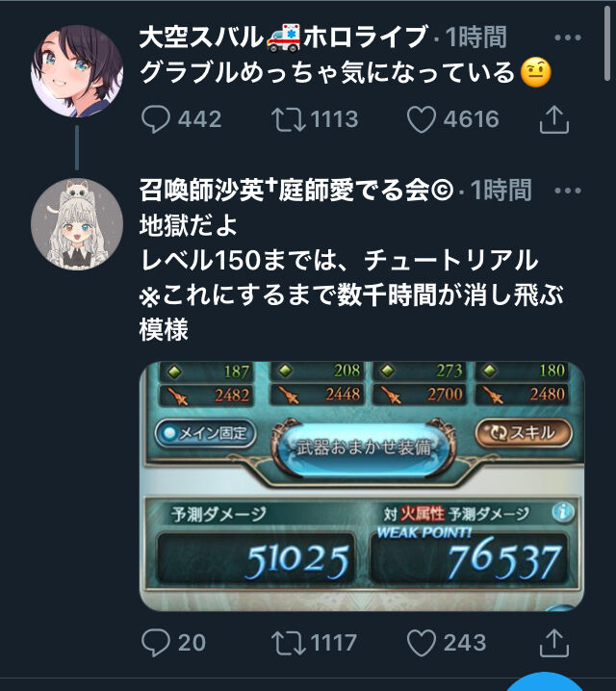Open 大空スバル's profile avatar
Screen dimensions: 616x691
[77, 71]
